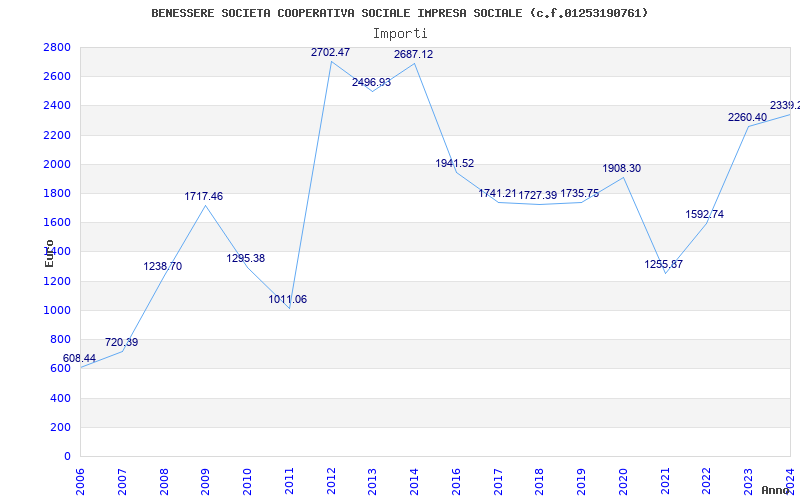Click the x-axis year 2017
This screenshot has height=500, width=800.
[498, 481]
